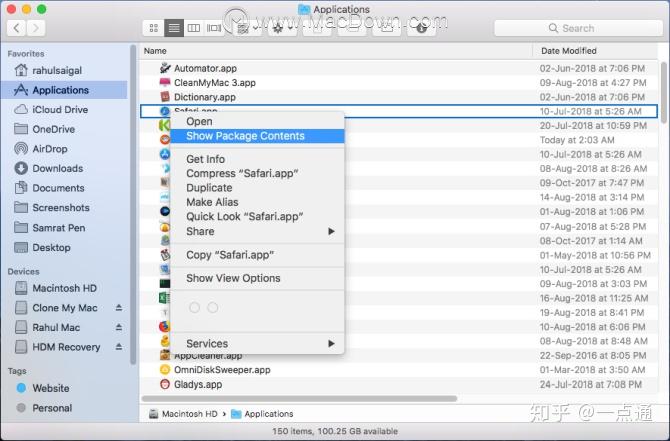The width and height of the screenshot is (670, 441).
Task: Switch to cover flow view
Action: point(214,28)
